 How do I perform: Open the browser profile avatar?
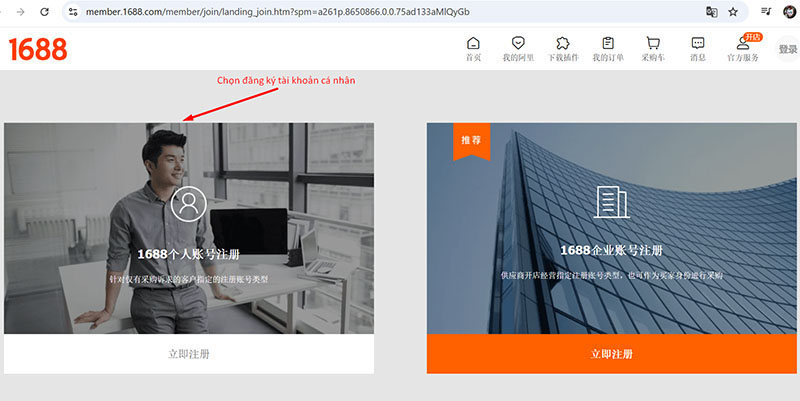point(789,12)
